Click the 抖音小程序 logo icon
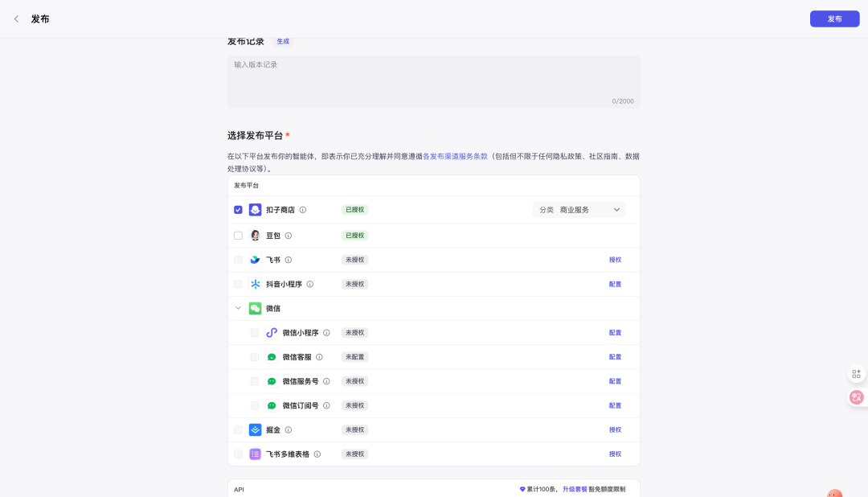 [x=256, y=284]
